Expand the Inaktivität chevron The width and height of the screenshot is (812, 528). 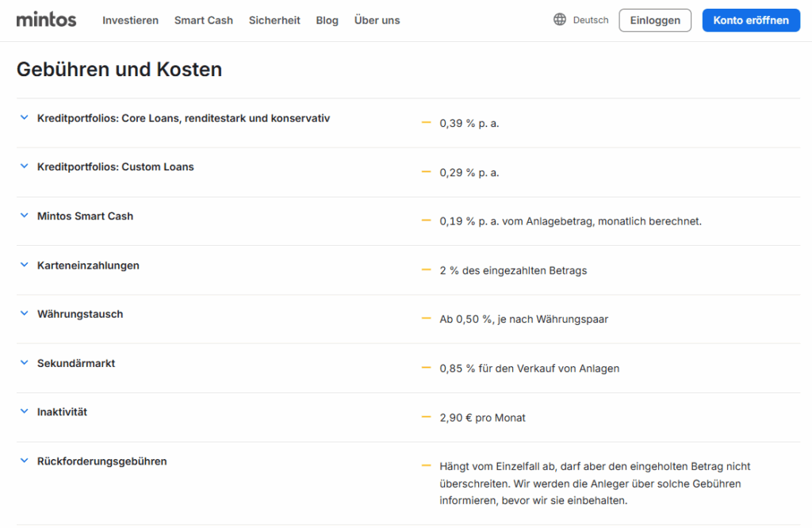click(24, 412)
